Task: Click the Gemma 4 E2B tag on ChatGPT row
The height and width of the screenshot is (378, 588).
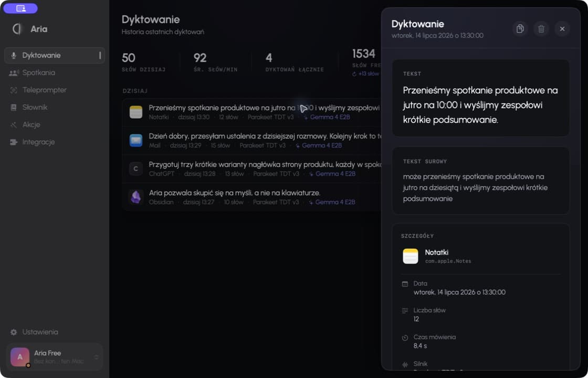Action: [x=332, y=174]
